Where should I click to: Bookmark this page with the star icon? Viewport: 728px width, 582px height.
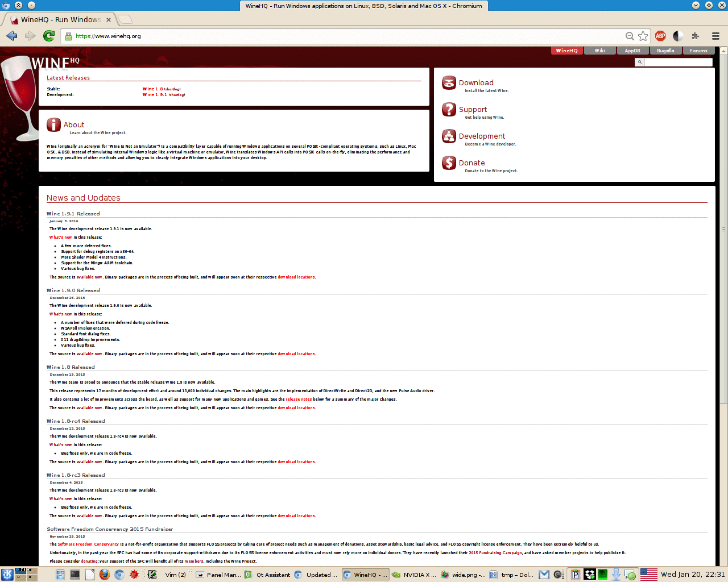tap(643, 36)
